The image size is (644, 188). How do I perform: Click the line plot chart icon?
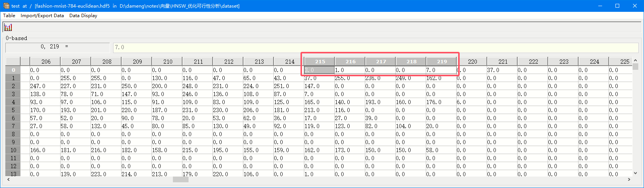coord(8,27)
